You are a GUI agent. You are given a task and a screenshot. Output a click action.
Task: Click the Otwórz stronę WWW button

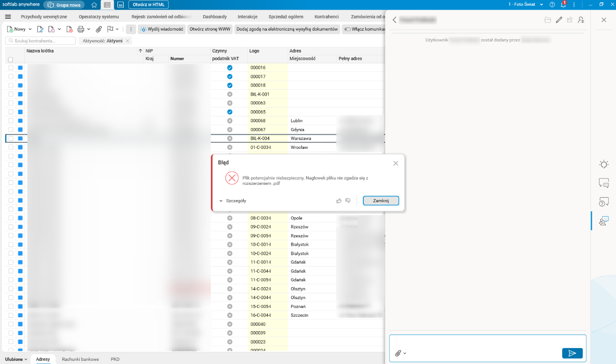tap(210, 29)
